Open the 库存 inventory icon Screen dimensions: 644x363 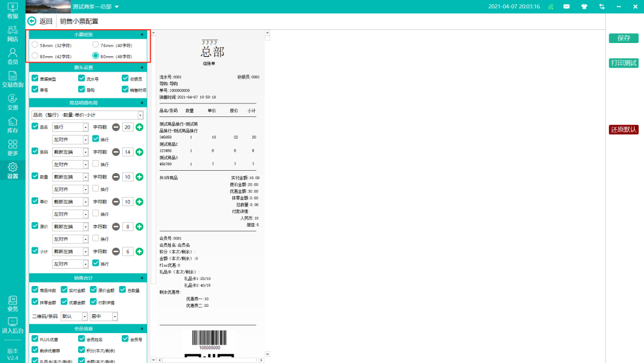(13, 125)
